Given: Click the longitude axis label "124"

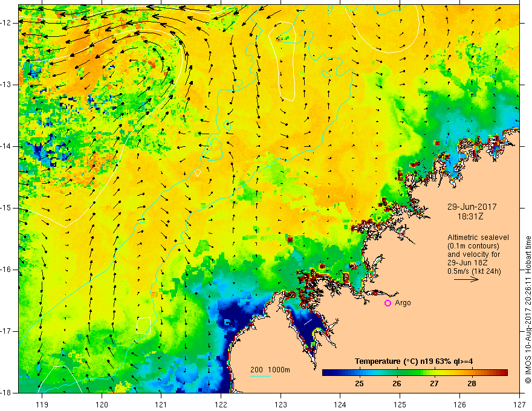Looking at the screenshot, I should [340, 404].
